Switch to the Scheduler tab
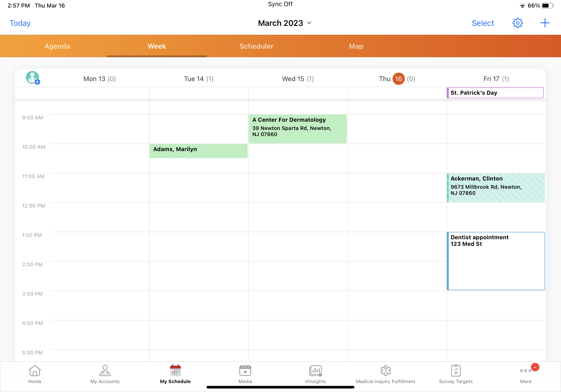This screenshot has width=561, height=392. [x=256, y=46]
